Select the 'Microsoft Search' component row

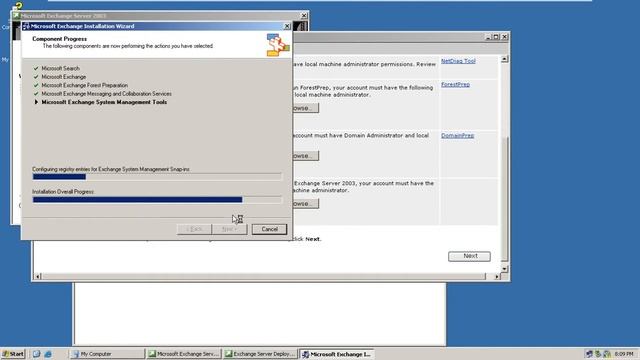[60, 68]
